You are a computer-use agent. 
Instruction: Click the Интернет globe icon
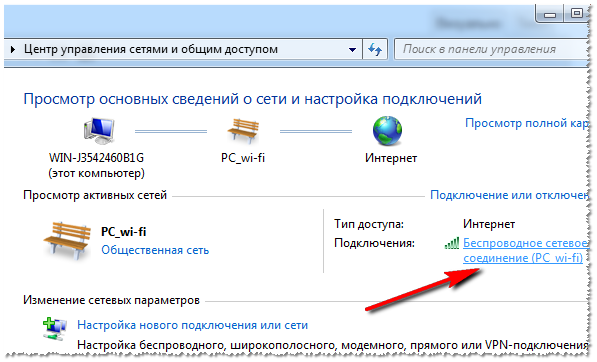387,131
